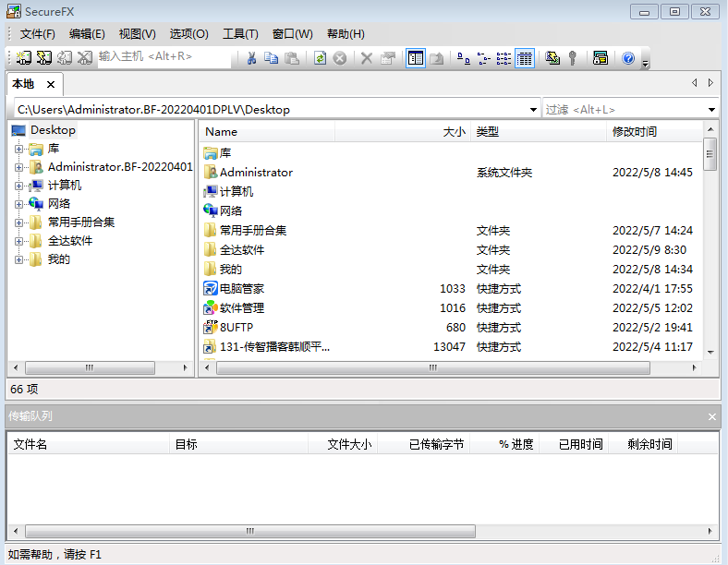Screen dimensions: 728x565
Task: Open the 选项(O) menu
Action: click(188, 34)
